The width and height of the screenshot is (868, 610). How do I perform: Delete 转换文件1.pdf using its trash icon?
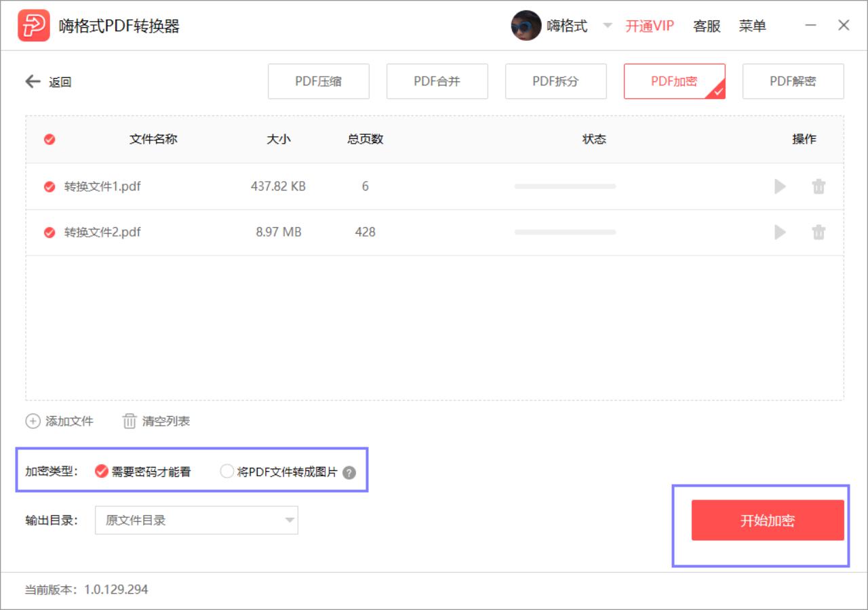pyautogui.click(x=818, y=186)
